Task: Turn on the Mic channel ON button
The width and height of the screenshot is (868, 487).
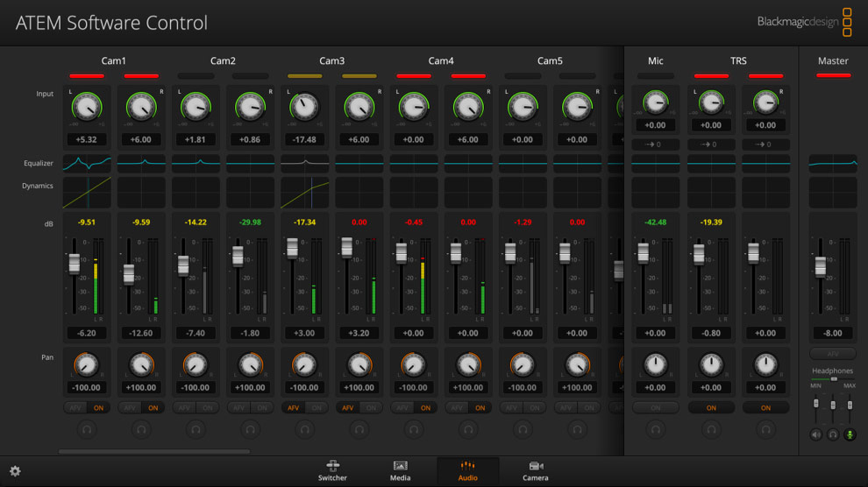Action: coord(656,408)
